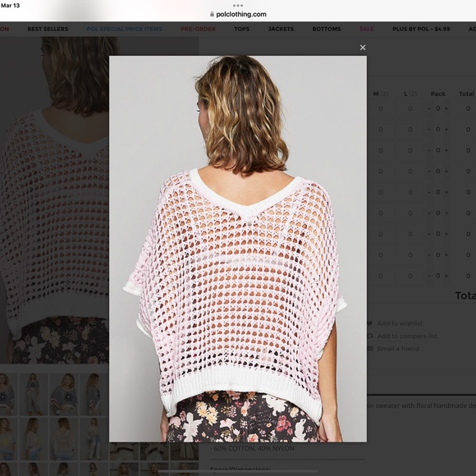The image size is (476, 476).
Task: Select the gray sweater full-body standing thumbnail
Action: pos(34,394)
